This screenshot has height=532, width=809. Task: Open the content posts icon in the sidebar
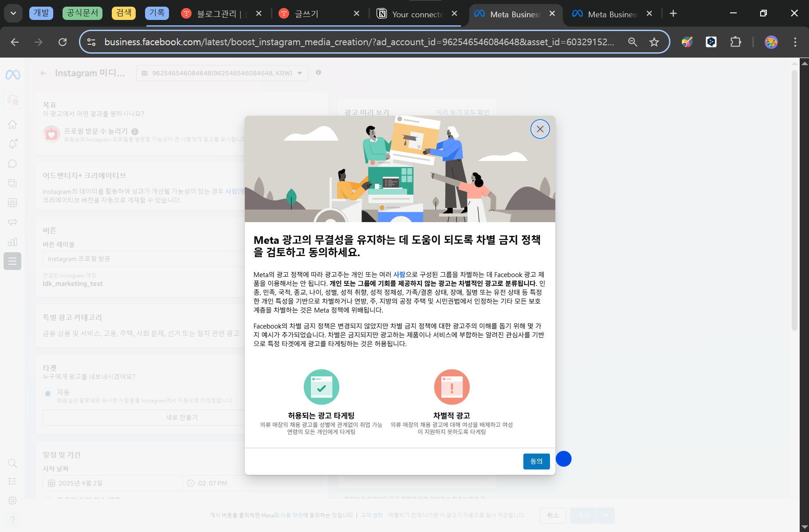tap(12, 183)
